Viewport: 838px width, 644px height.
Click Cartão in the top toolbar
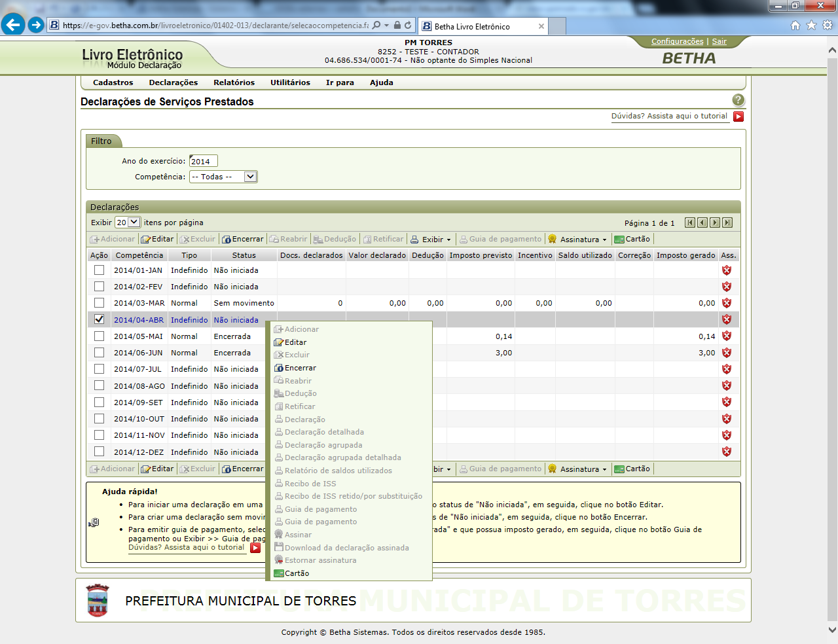coord(632,240)
